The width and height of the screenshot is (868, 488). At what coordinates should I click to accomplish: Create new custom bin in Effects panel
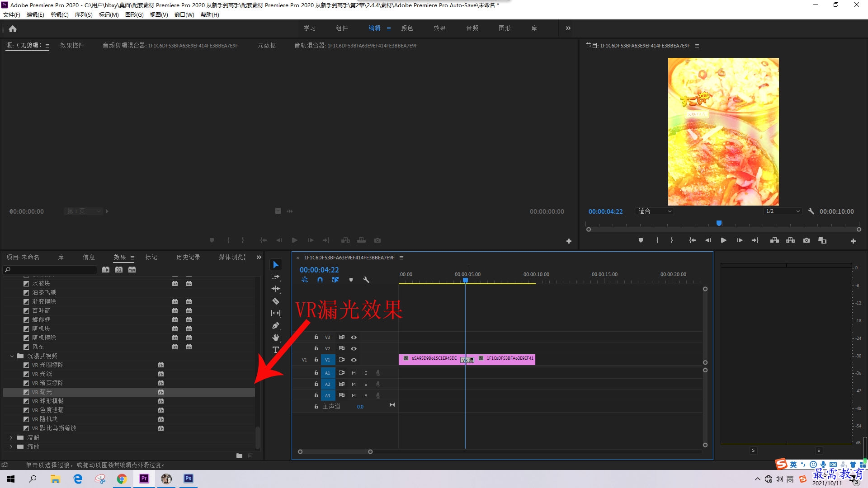pyautogui.click(x=239, y=455)
